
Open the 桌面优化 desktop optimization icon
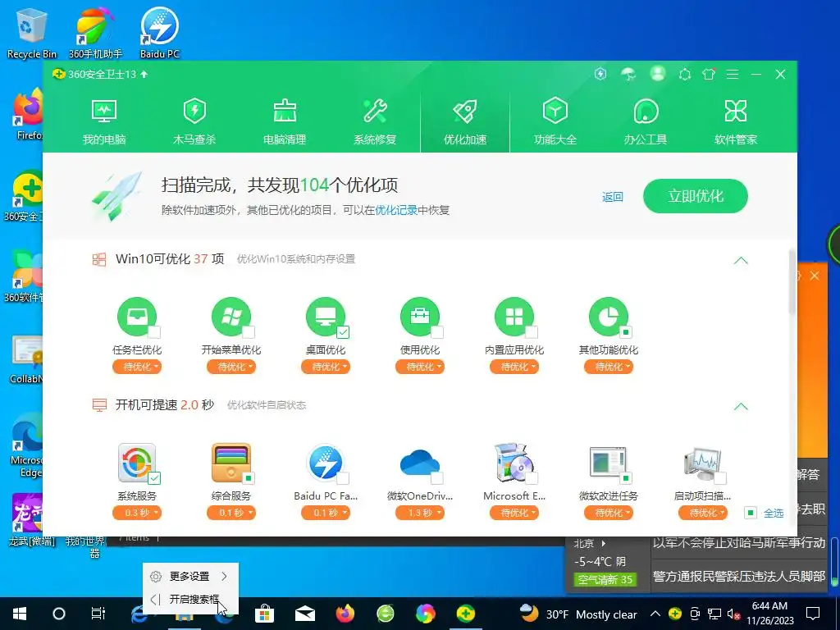[x=325, y=317]
